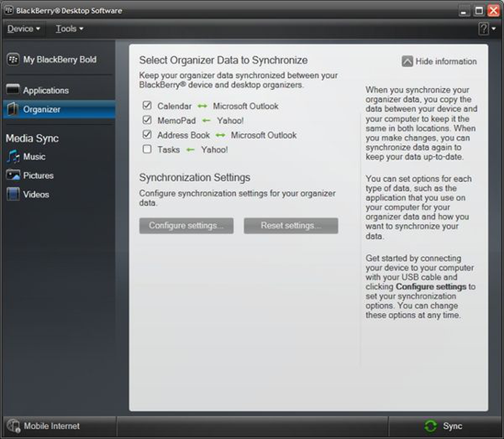504x439 pixels.
Task: Expand the Help dropdown arrow
Action: [494, 29]
